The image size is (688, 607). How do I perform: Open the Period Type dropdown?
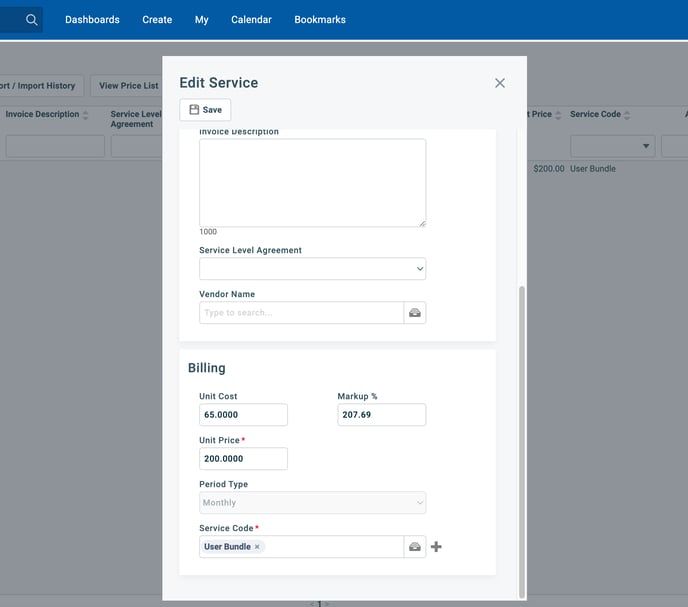[x=312, y=503]
